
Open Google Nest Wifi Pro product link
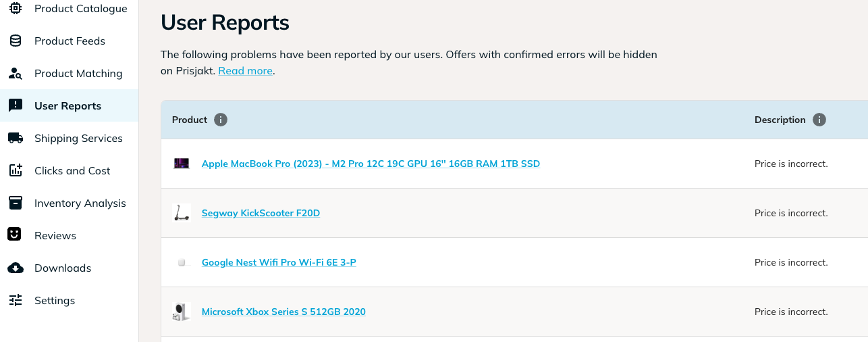279,263
